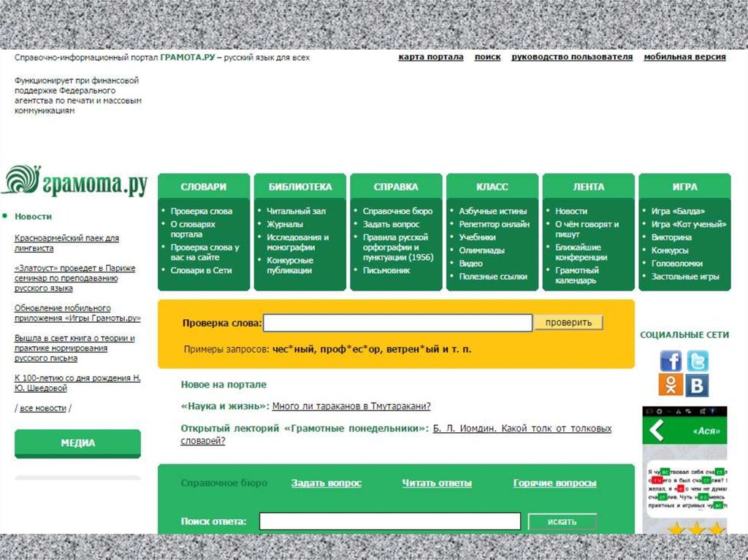The width and height of the screenshot is (748, 560).
Task: Open «Головоломки» link
Action: pos(677,264)
